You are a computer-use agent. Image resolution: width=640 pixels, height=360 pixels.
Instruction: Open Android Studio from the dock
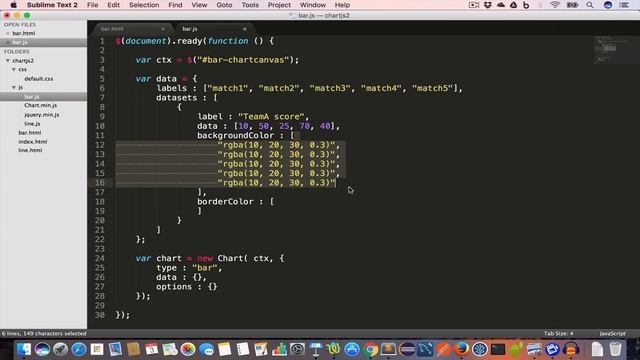(x=516, y=349)
